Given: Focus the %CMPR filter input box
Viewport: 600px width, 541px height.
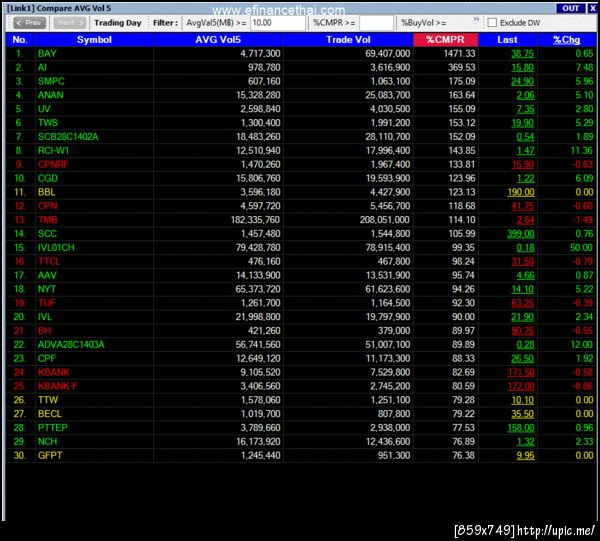Looking at the screenshot, I should pos(376,23).
